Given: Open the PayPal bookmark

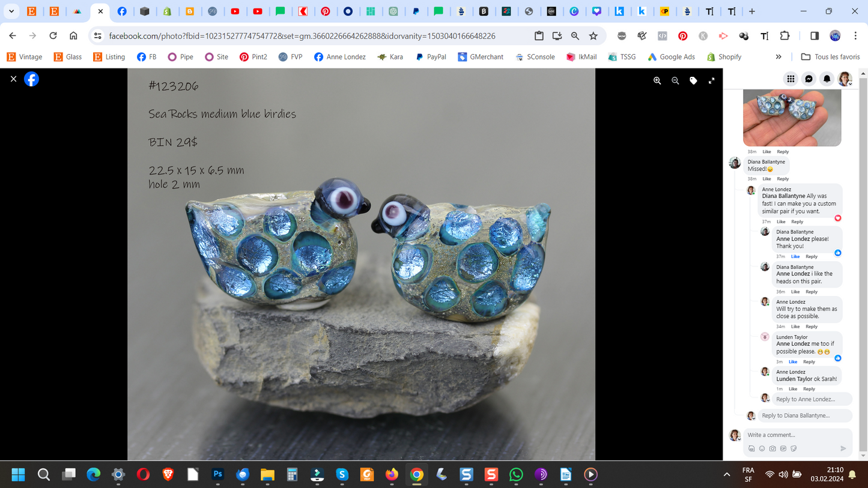Looking at the screenshot, I should click(431, 57).
